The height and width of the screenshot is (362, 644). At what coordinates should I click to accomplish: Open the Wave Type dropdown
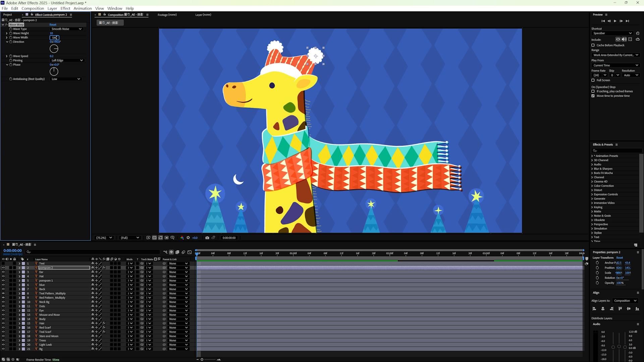pyautogui.click(x=66, y=29)
